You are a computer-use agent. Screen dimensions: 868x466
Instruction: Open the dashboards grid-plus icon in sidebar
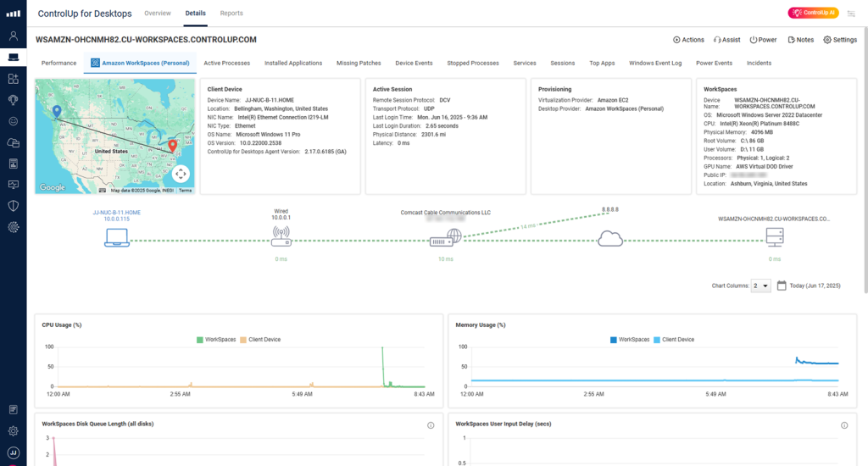(x=14, y=79)
